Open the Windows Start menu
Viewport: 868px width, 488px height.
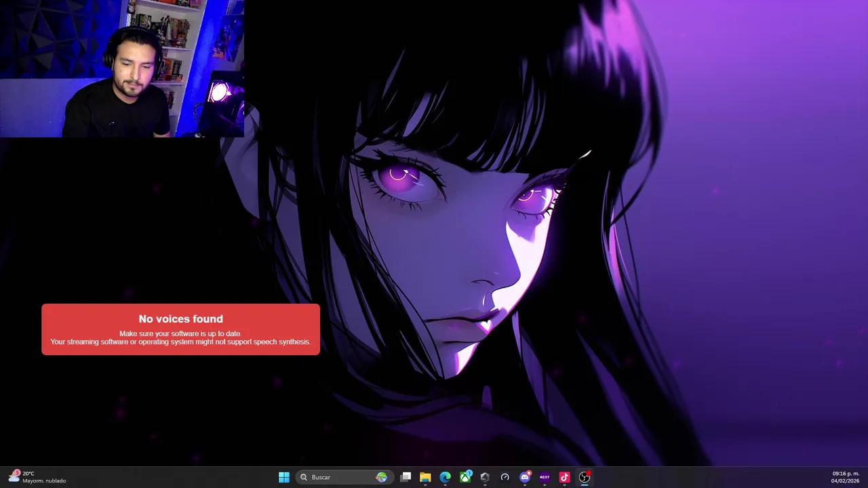point(284,477)
